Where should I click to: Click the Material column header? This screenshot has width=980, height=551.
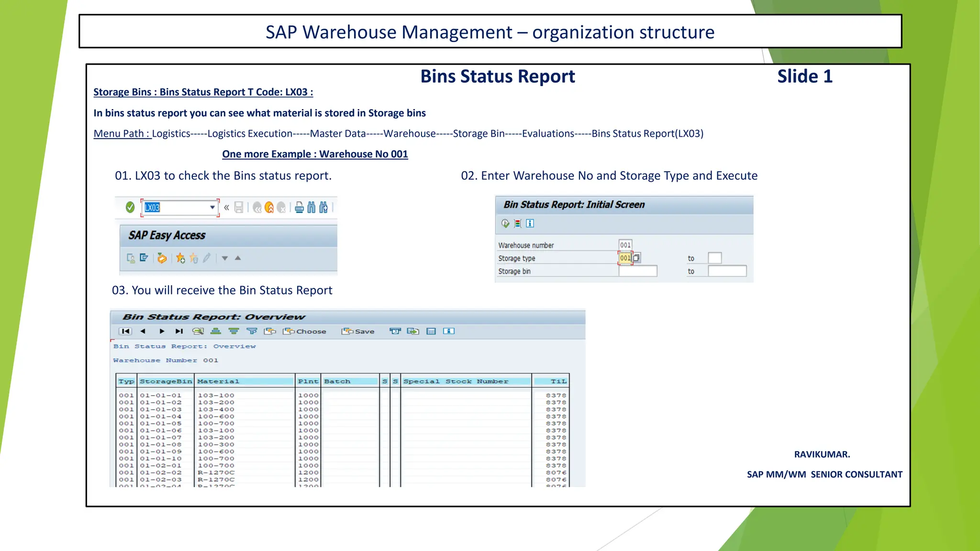(245, 381)
